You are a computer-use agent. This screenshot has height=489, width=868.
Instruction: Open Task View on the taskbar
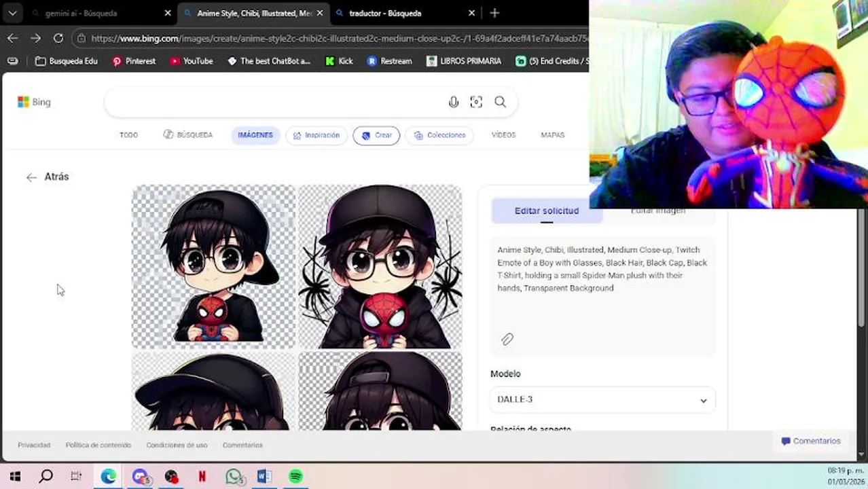point(76,477)
